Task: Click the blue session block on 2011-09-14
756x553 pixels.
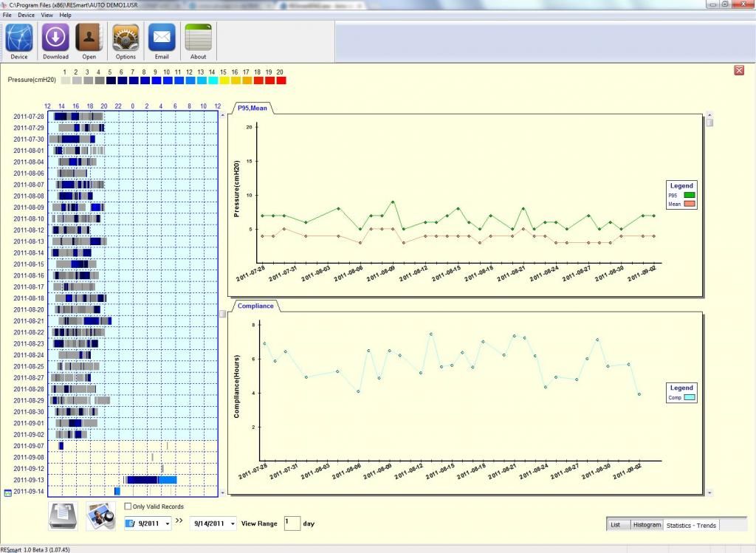Action: [x=117, y=491]
